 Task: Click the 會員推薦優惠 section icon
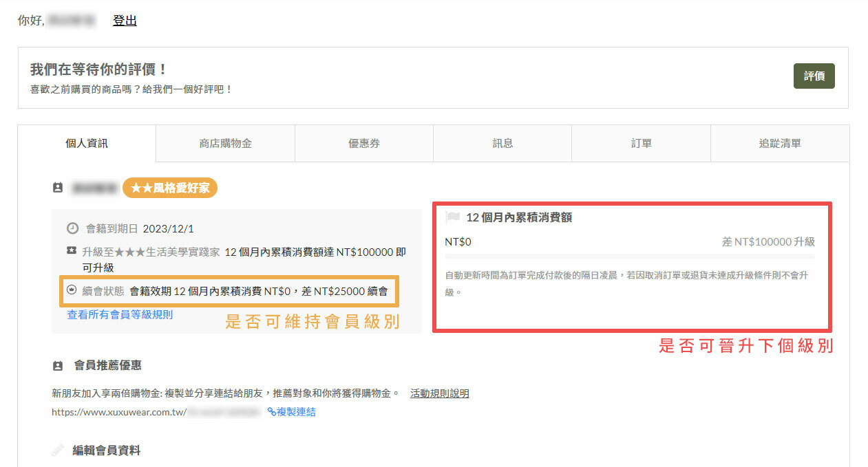[x=58, y=366]
